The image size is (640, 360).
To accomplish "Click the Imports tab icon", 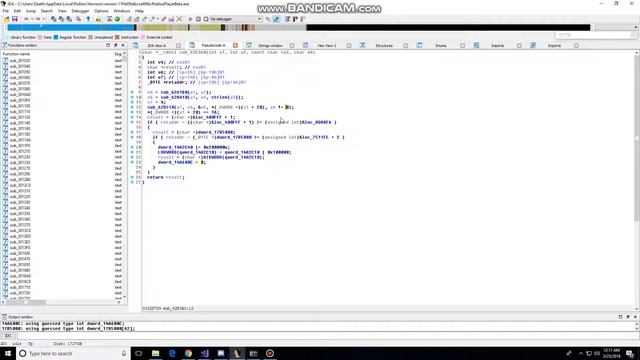I will point(476,45).
